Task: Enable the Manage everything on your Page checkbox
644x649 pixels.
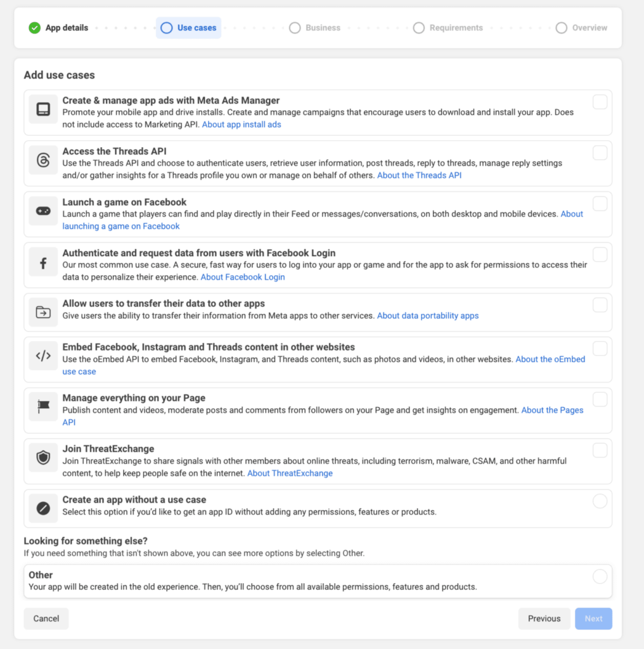Action: tap(600, 399)
